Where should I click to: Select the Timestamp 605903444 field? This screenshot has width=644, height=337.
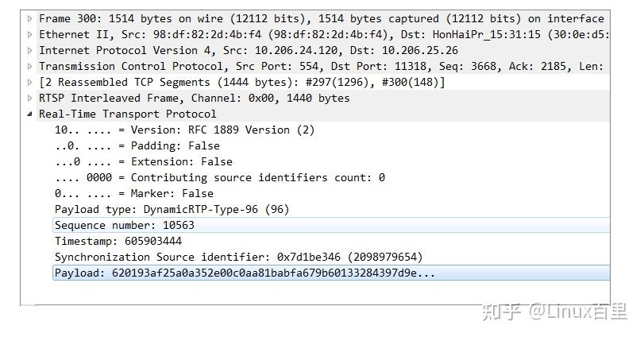click(x=118, y=241)
